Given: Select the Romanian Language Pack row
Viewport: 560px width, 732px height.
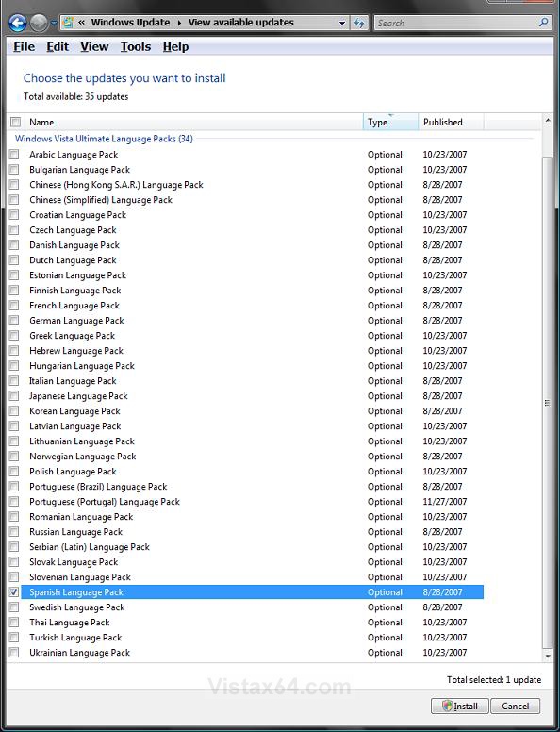Looking at the screenshot, I should tap(252, 516).
